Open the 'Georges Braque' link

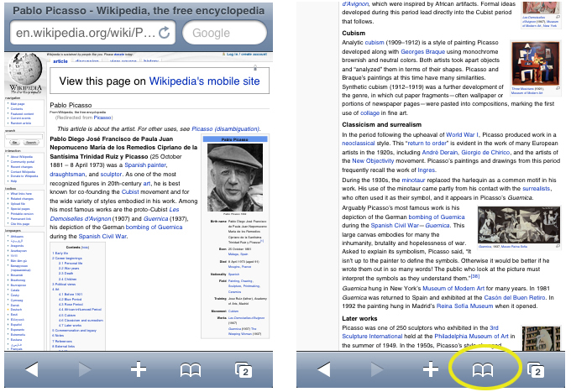click(x=422, y=52)
